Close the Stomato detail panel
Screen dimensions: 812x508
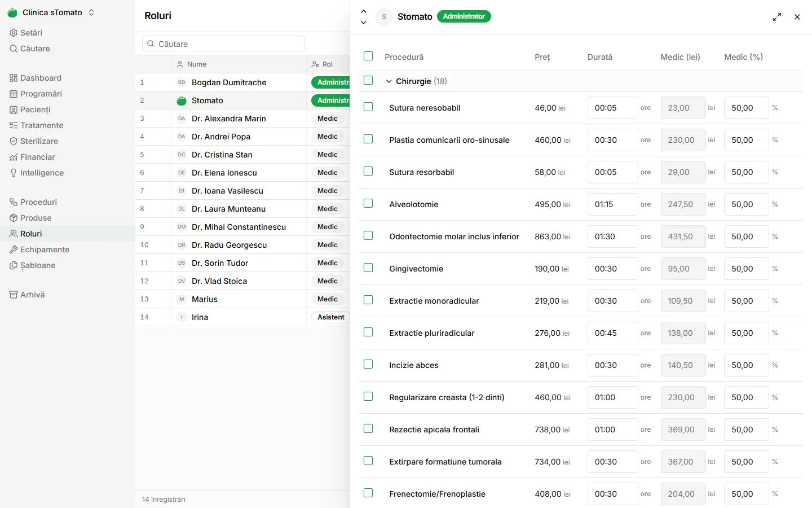click(797, 17)
